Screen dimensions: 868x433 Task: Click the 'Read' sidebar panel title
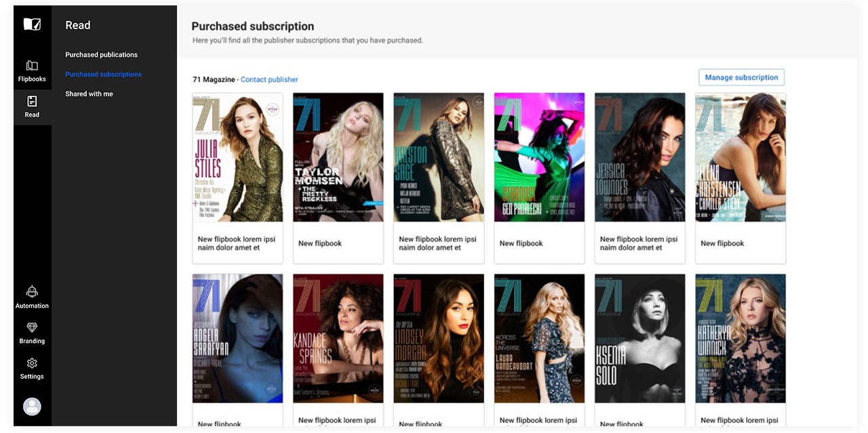[x=78, y=25]
